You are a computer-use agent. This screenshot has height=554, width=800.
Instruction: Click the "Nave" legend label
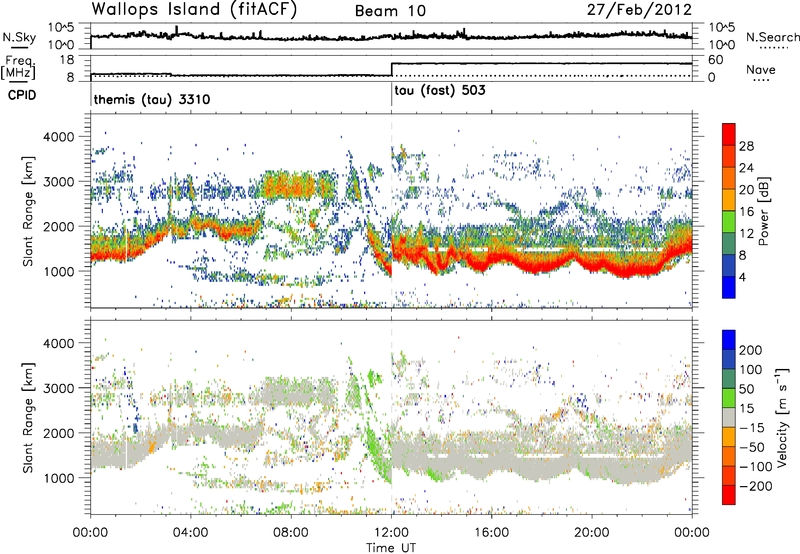point(761,70)
